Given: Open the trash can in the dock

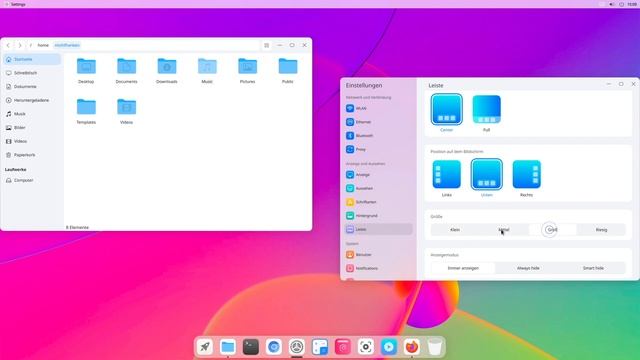Looking at the screenshot, I should 435,347.
